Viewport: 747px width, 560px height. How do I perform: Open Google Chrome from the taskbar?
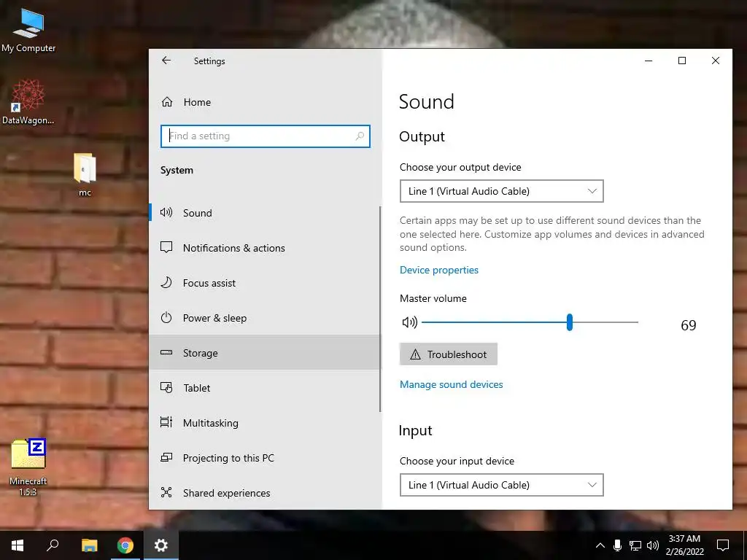tap(125, 545)
